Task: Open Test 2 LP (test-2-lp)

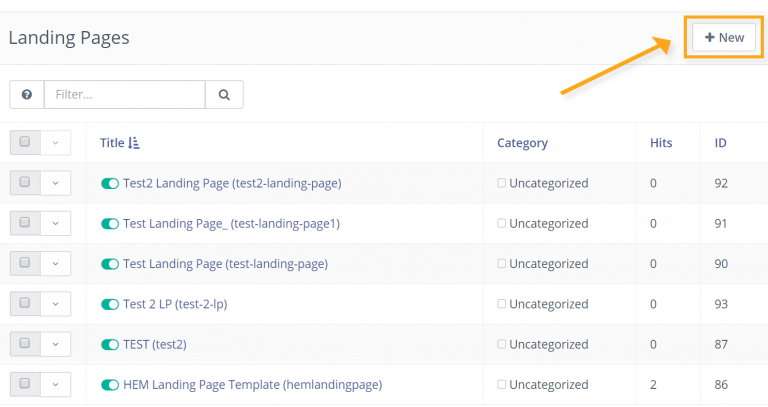Action: pyautogui.click(x=175, y=304)
